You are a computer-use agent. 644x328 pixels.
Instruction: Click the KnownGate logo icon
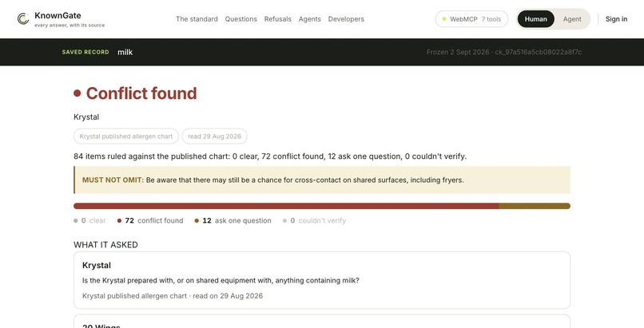pos(23,19)
